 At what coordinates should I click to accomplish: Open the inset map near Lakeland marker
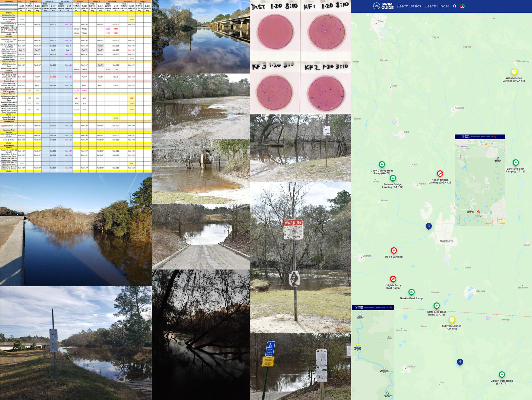[480, 180]
